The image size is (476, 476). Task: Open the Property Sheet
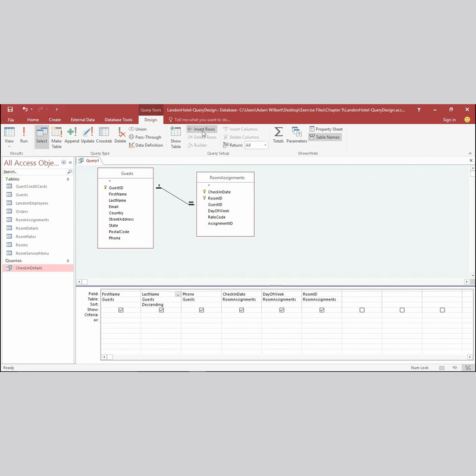tap(325, 129)
